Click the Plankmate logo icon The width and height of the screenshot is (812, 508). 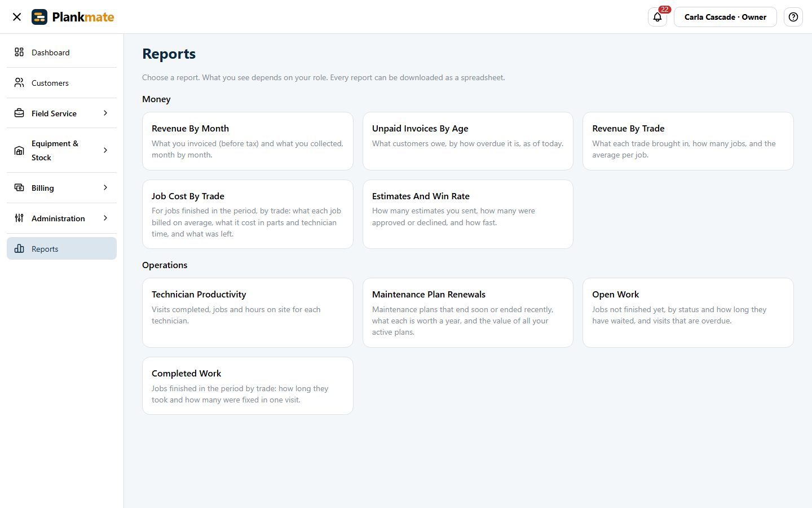[39, 17]
